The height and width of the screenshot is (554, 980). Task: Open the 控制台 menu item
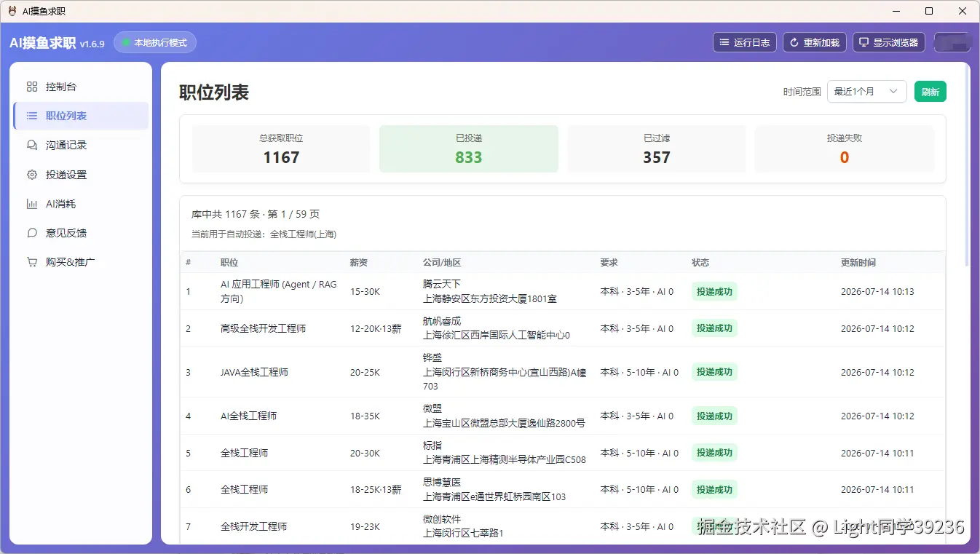81,87
